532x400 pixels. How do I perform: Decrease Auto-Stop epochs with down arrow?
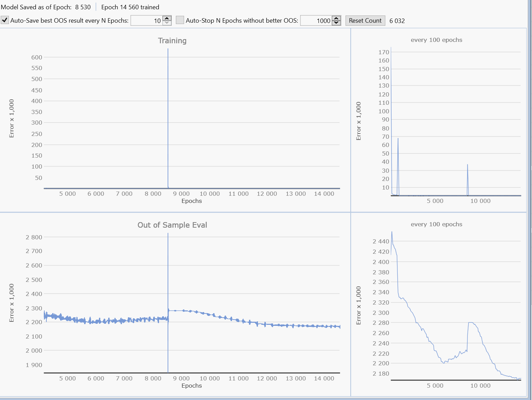tap(337, 23)
